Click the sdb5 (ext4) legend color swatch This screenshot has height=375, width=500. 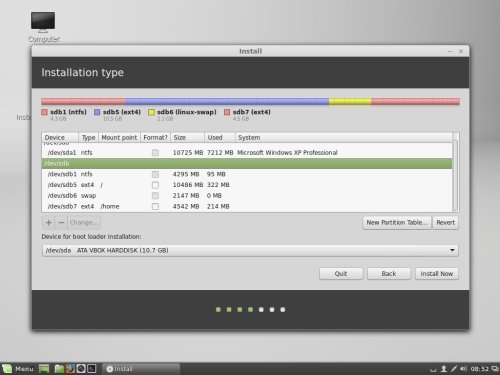[97, 112]
